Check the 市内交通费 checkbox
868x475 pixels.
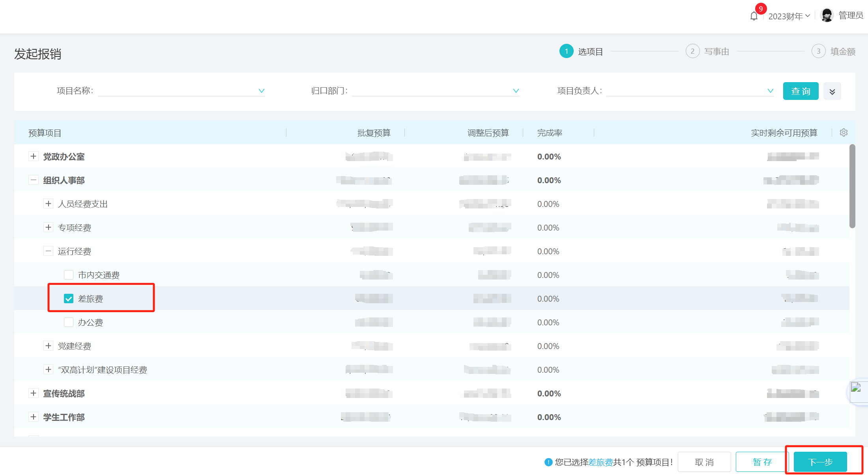click(x=69, y=275)
